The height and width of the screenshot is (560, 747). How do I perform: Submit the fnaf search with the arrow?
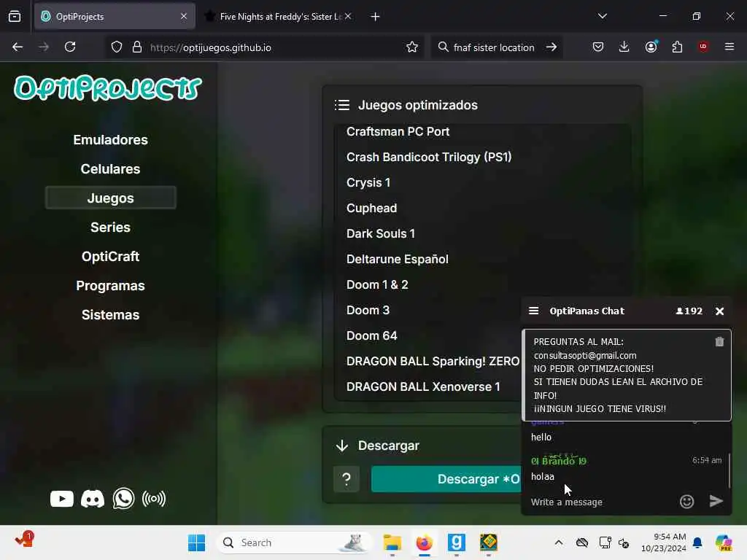tap(551, 47)
